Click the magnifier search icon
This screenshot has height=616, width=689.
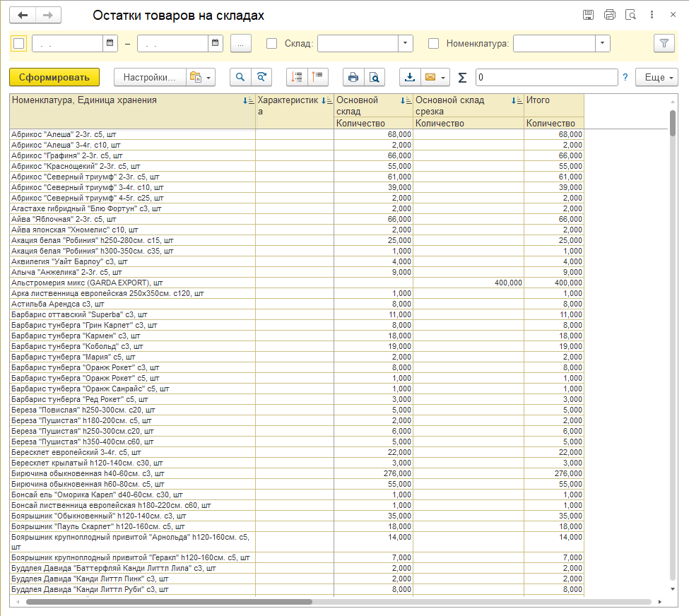pos(240,77)
